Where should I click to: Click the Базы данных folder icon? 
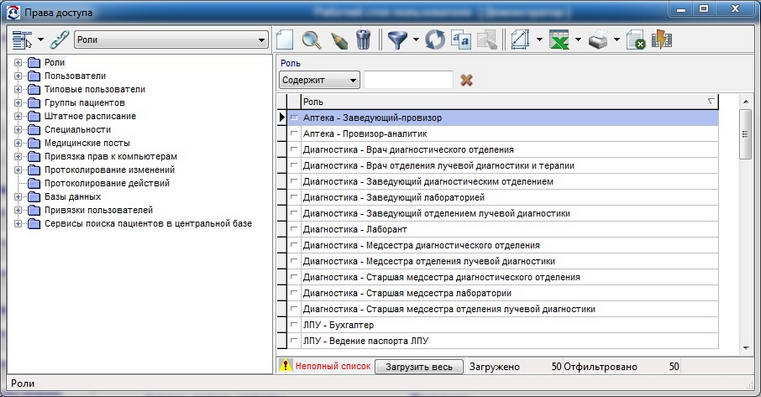(x=33, y=197)
